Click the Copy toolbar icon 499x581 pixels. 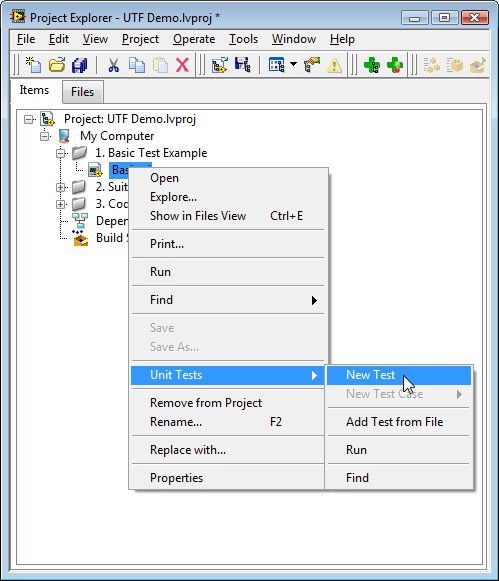(137, 65)
